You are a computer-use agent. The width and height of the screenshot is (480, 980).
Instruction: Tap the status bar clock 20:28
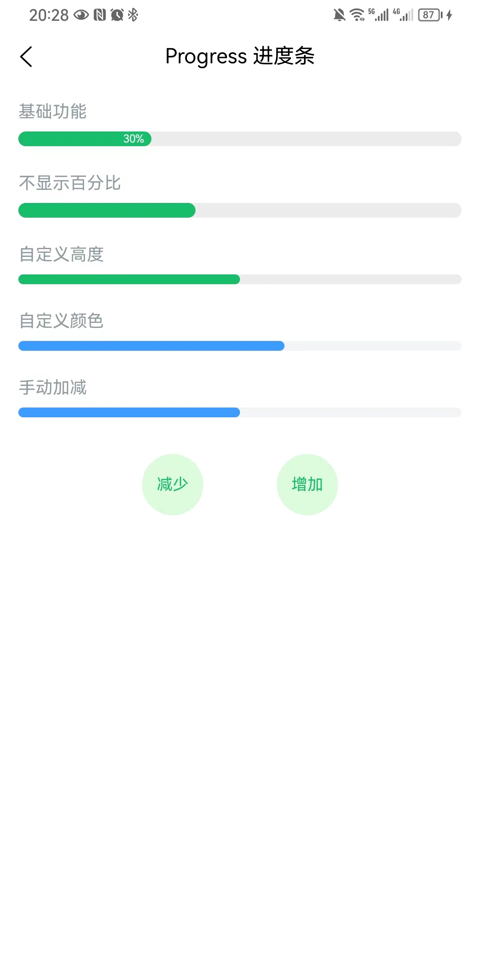pyautogui.click(x=49, y=16)
